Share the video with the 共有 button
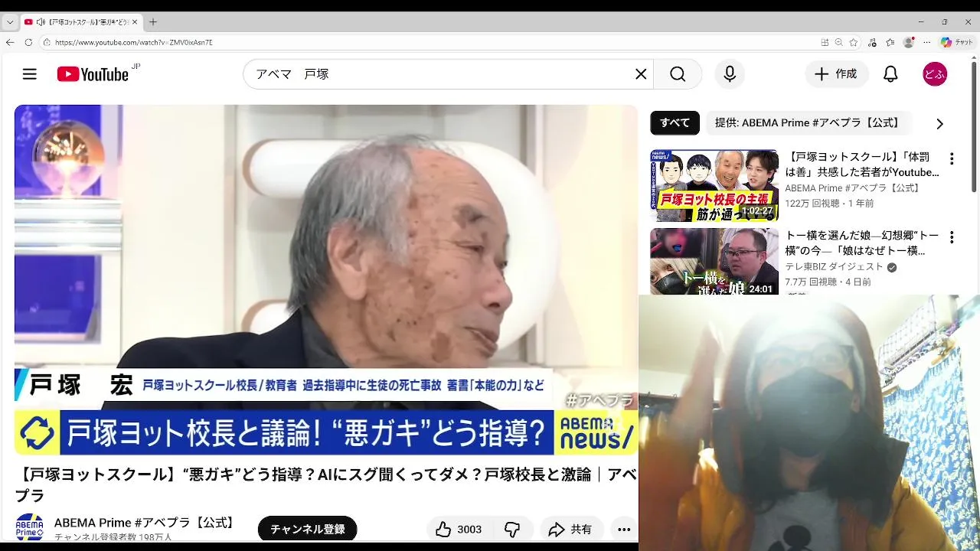Screen dimensions: 980x551 [570, 530]
